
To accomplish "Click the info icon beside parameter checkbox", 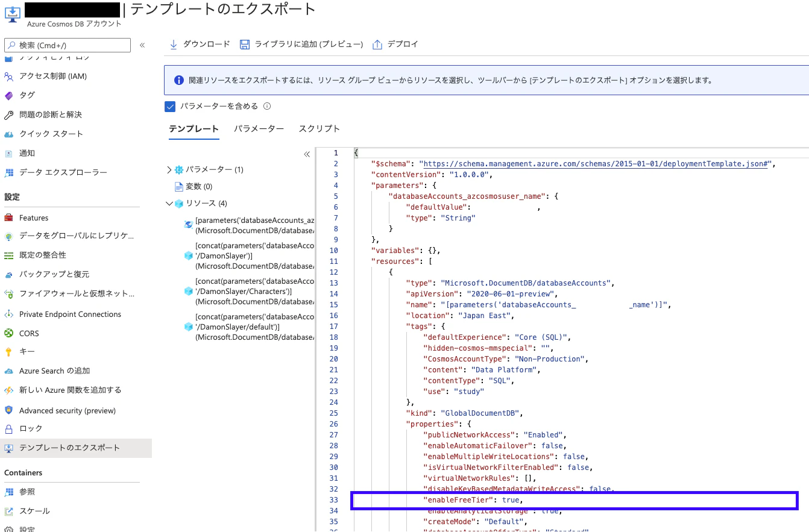I will tap(267, 106).
